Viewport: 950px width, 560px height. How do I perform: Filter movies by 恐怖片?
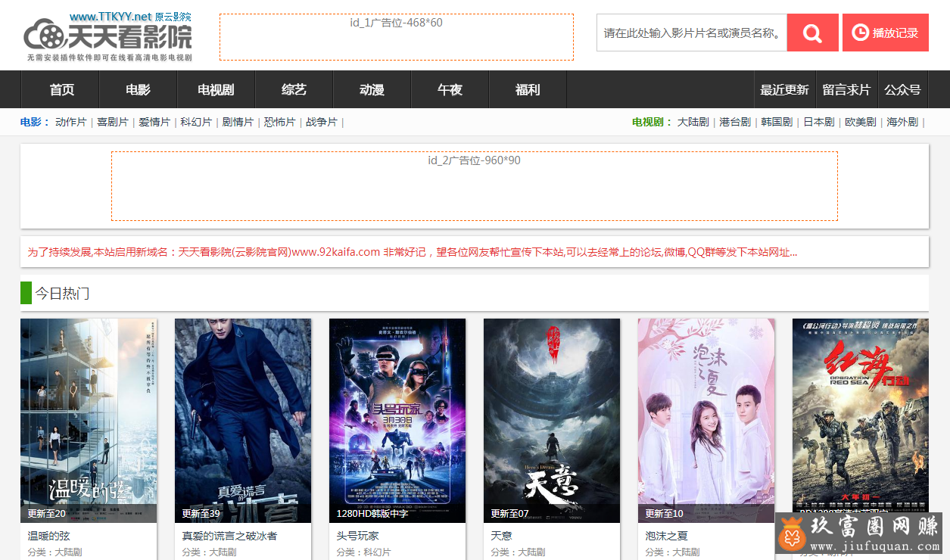(x=279, y=122)
